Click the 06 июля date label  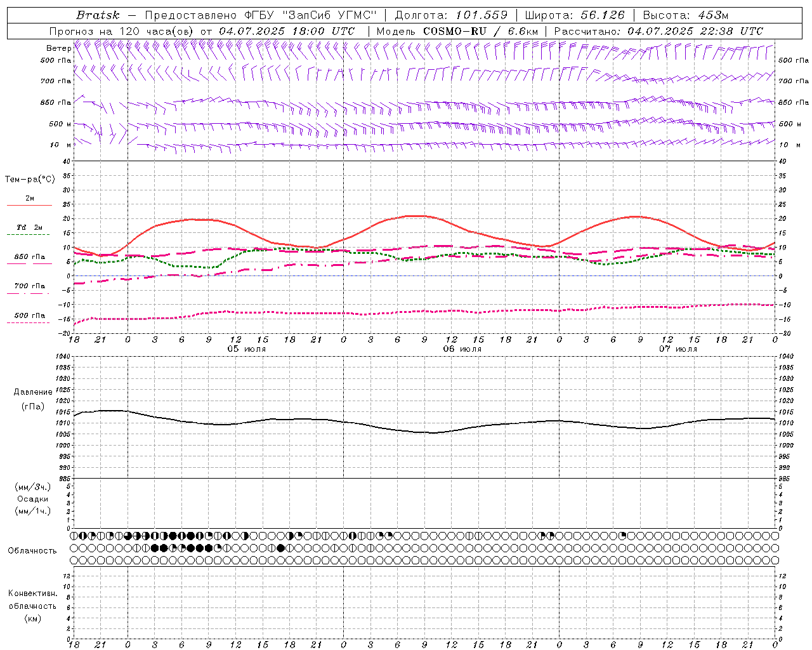point(462,349)
